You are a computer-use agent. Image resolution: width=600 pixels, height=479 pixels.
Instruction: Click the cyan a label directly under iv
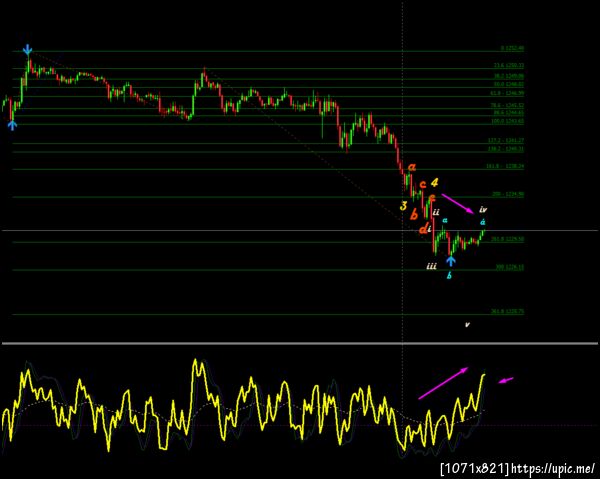coord(483,222)
